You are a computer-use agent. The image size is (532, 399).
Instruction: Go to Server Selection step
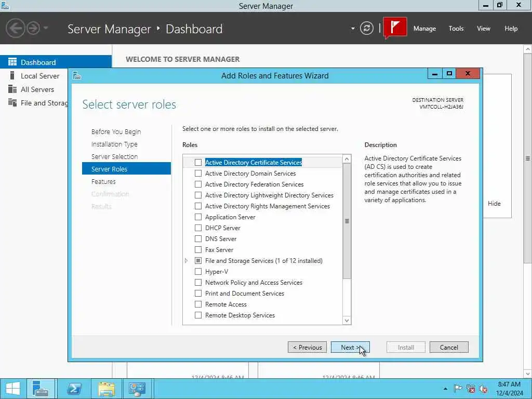tap(114, 157)
